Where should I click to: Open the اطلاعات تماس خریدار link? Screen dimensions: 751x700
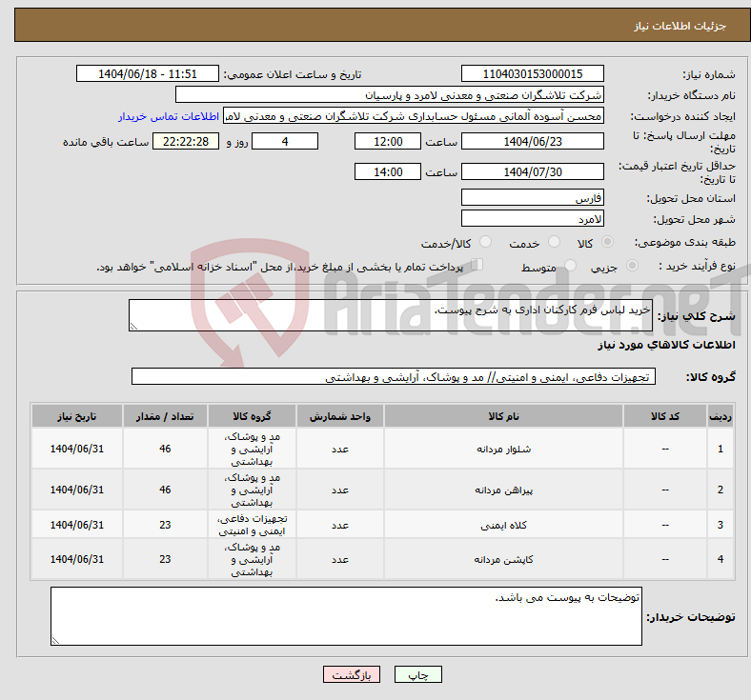click(x=169, y=116)
